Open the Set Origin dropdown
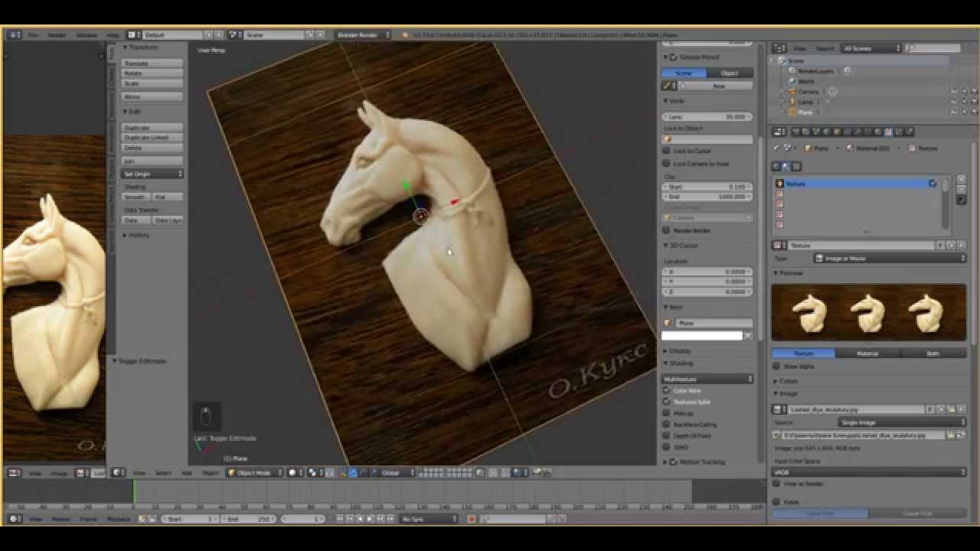Viewport: 980px width, 551px height. coord(152,174)
